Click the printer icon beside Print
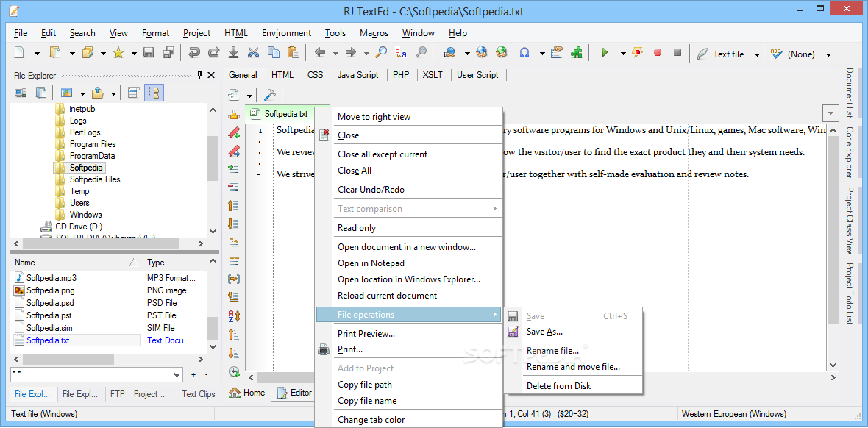The width and height of the screenshot is (868, 428). 324,350
